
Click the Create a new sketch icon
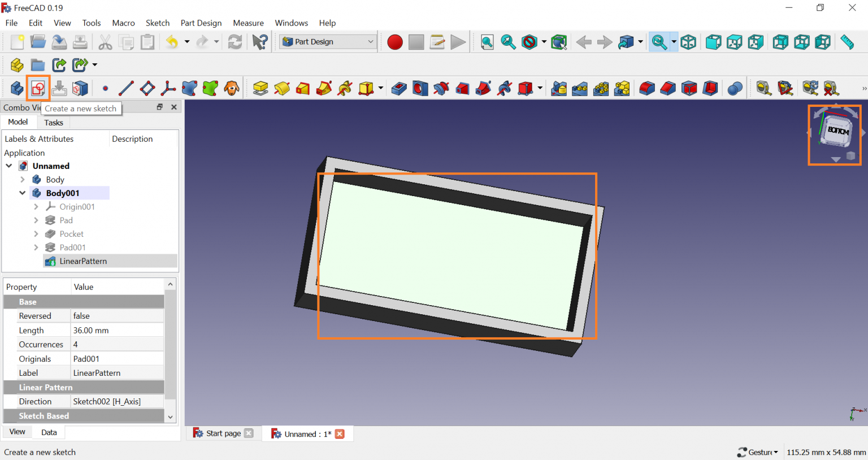coord(38,88)
